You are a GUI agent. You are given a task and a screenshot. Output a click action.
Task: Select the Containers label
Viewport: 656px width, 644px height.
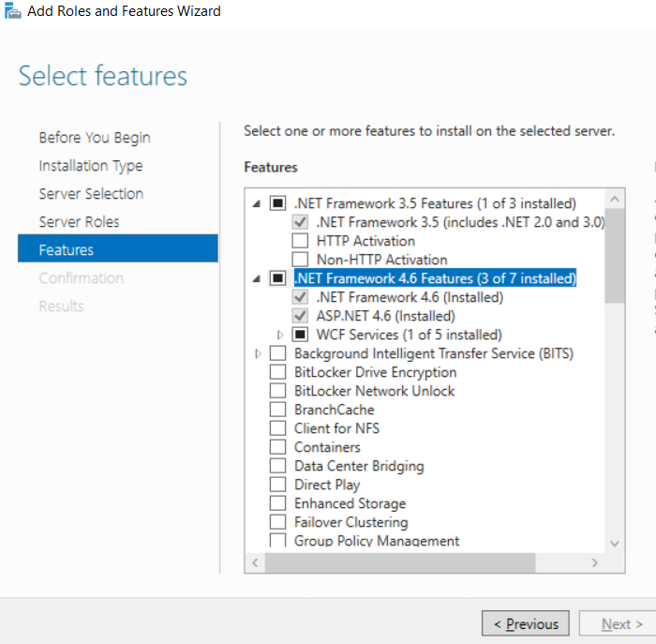click(327, 447)
